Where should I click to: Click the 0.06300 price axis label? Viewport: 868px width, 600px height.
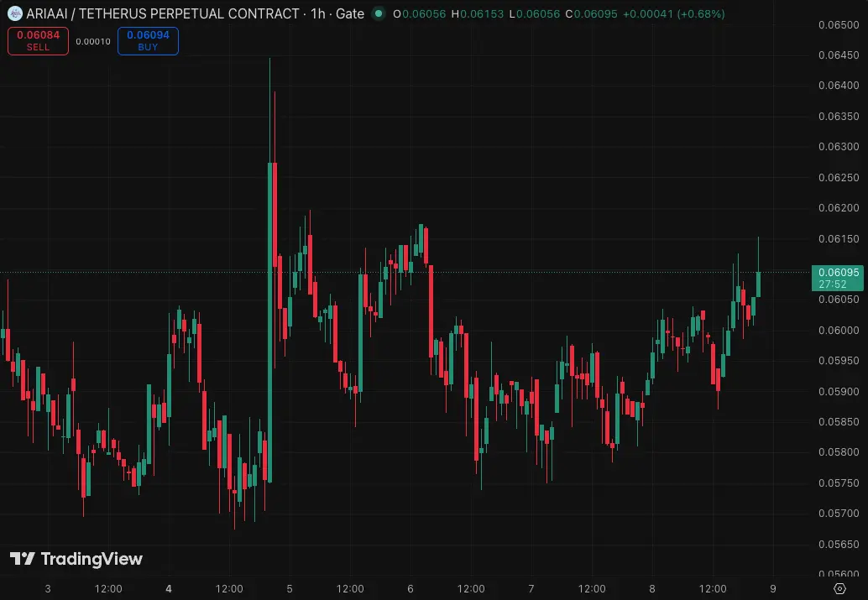point(839,147)
